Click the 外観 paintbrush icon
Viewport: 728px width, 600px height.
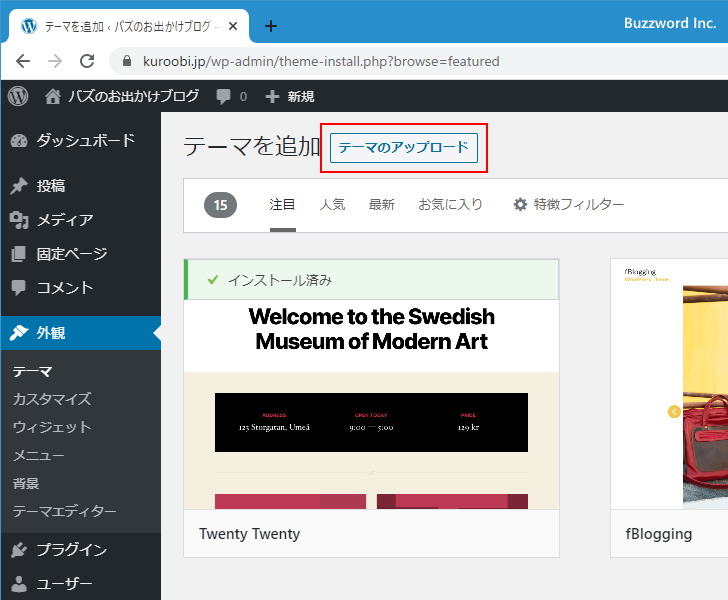[x=19, y=333]
